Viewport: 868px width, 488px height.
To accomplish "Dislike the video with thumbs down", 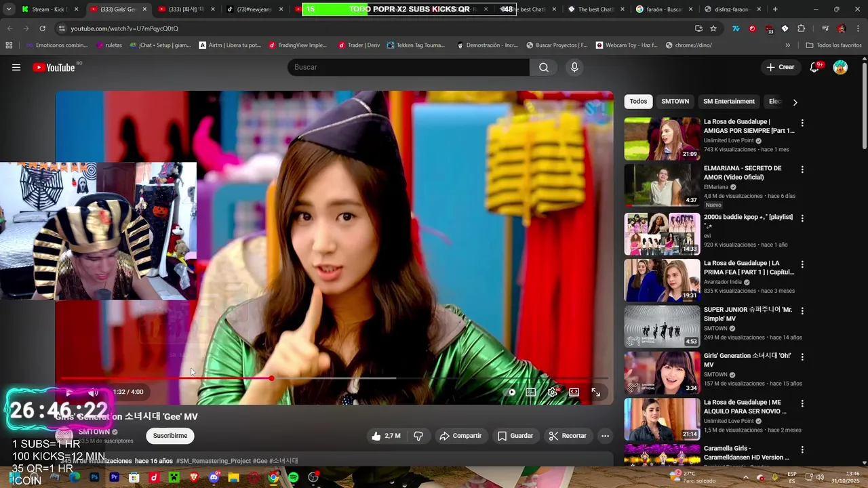I will coord(418,436).
